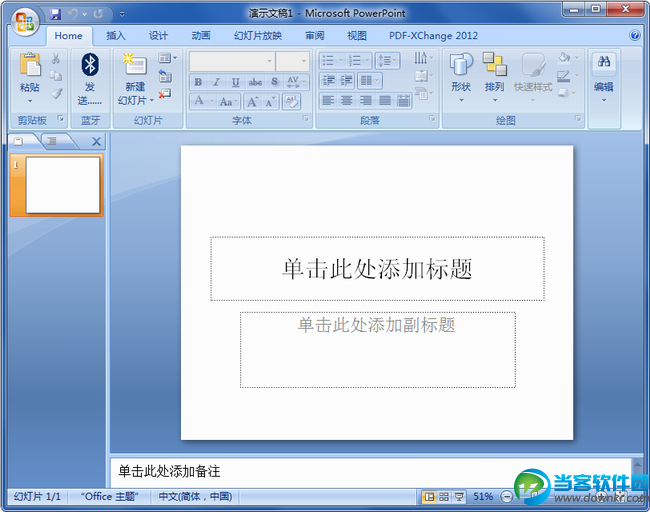Open the 剪贴板 dialog launcher
The image size is (650, 512).
(61, 119)
